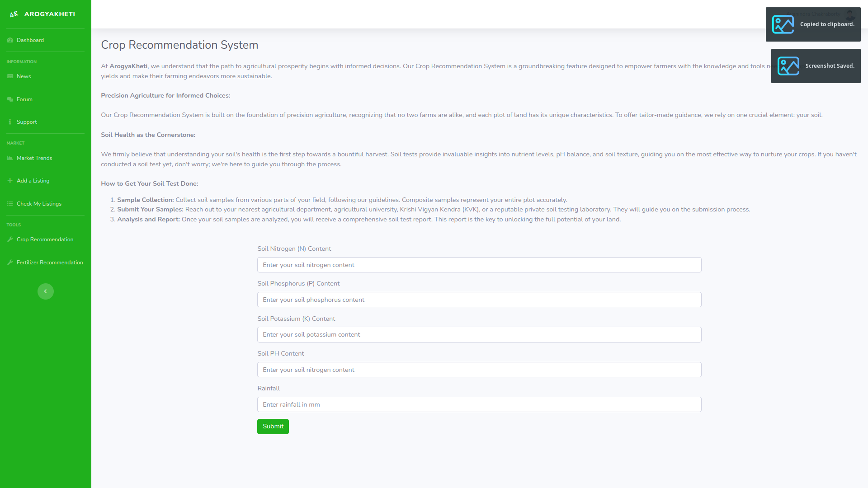This screenshot has width=868, height=488.
Task: Focus the Soil Potassium content field
Action: point(479,334)
